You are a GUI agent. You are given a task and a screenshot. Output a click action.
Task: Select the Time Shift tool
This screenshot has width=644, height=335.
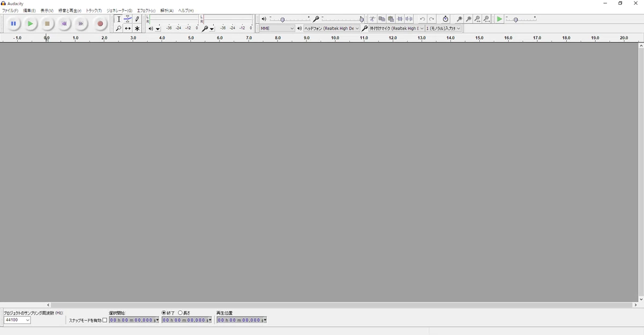coord(128,28)
